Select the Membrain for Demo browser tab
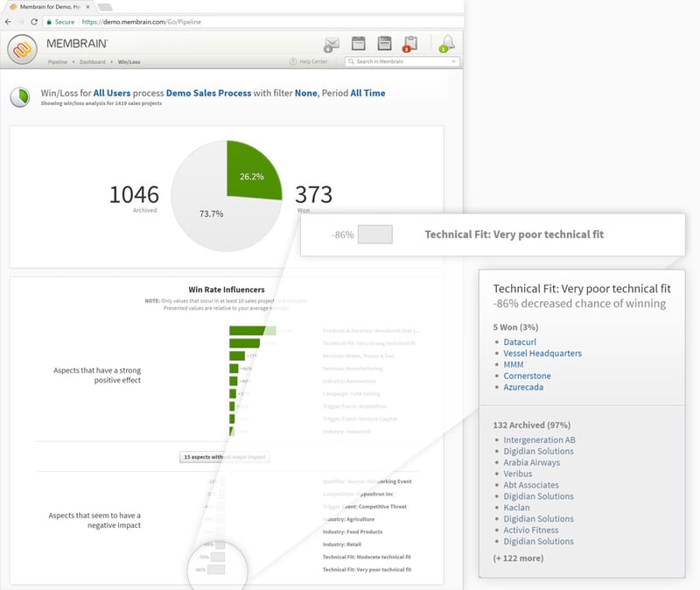 point(50,7)
